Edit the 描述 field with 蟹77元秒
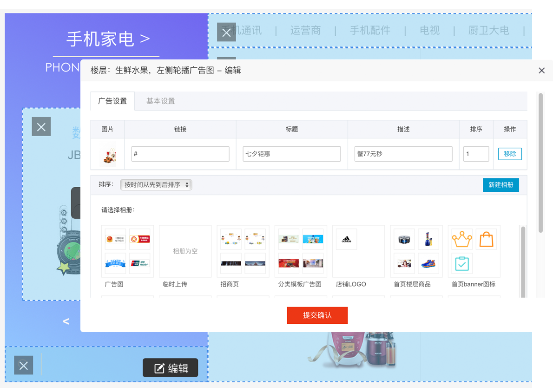Screen dimensions: 553x392 pos(403,154)
